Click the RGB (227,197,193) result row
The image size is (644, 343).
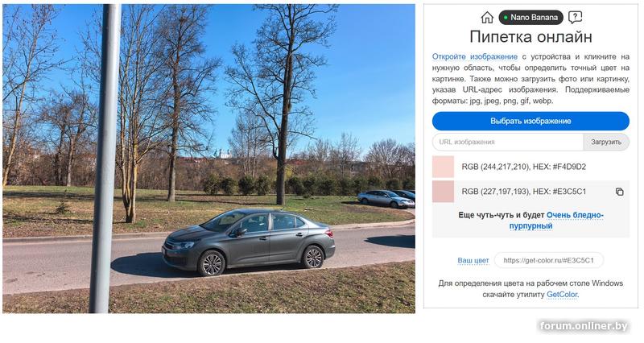pyautogui.click(x=530, y=192)
